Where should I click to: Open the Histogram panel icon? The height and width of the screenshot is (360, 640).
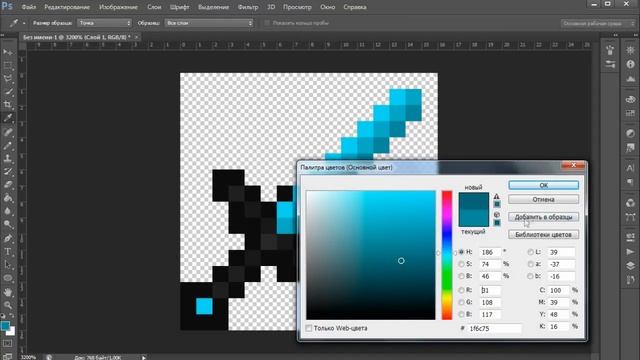tap(630, 78)
